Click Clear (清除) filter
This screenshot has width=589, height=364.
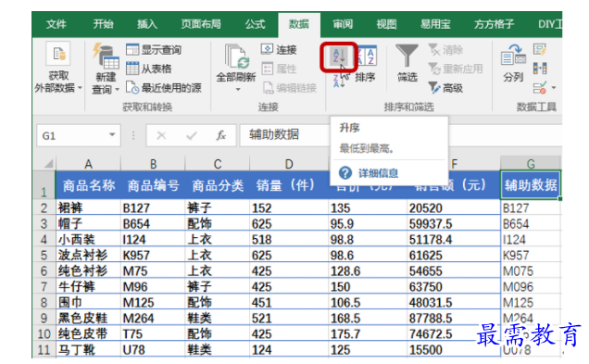(445, 50)
